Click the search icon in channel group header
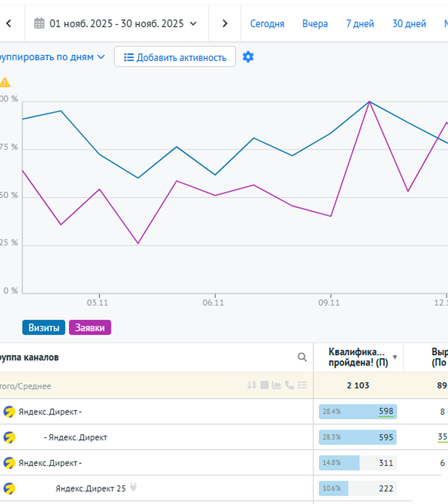 (302, 357)
